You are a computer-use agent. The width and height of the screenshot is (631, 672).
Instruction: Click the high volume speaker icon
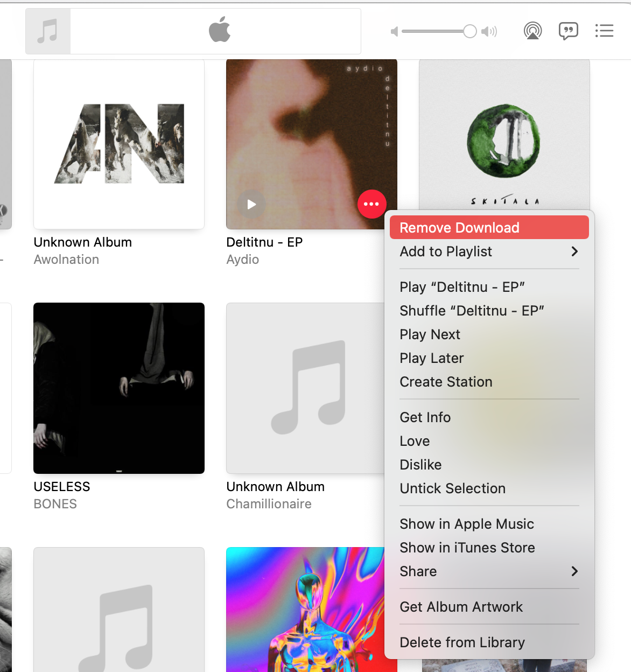[489, 32]
